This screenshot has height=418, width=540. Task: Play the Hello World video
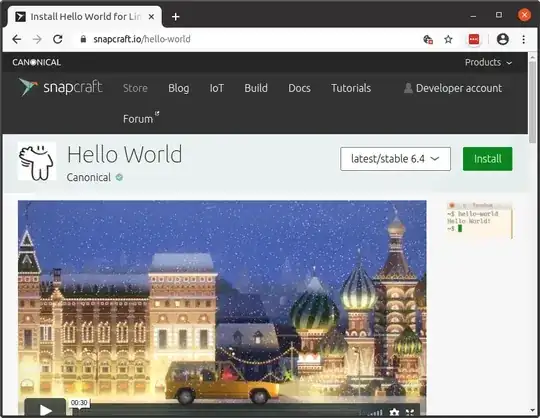click(x=45, y=409)
